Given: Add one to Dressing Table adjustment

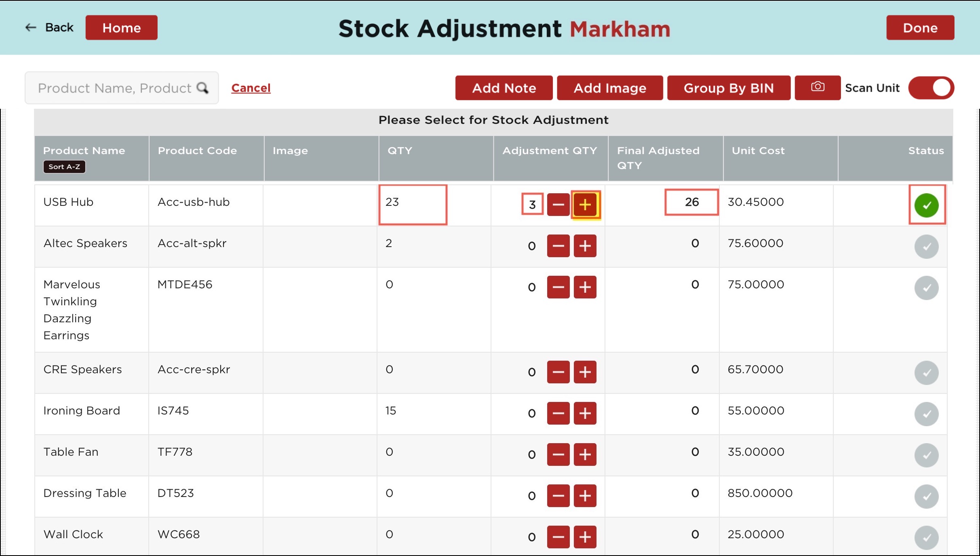Looking at the screenshot, I should click(x=585, y=495).
